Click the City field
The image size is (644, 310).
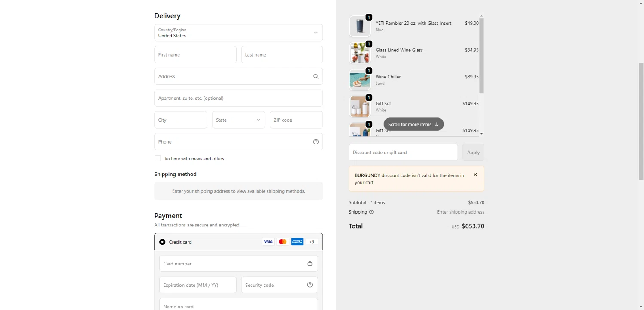[181, 120]
